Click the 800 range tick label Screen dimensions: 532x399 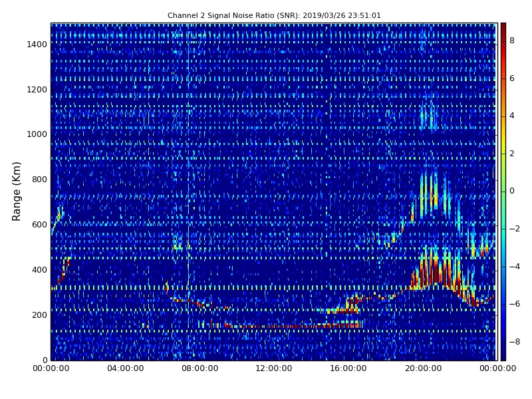(39, 180)
